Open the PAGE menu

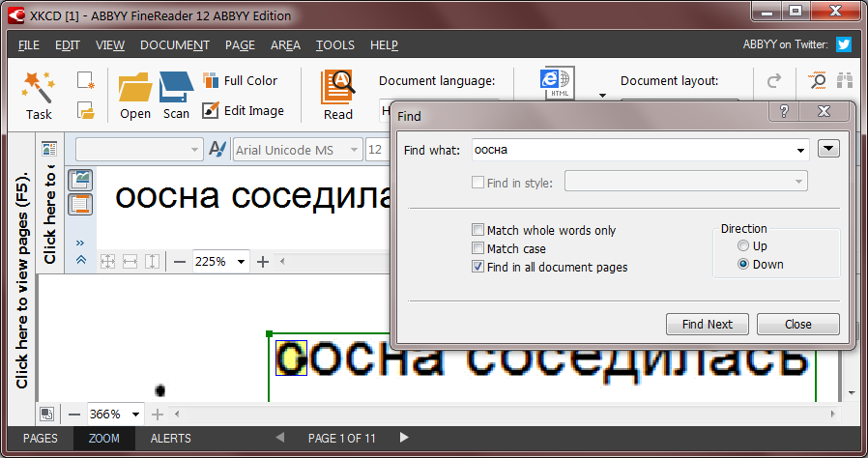click(241, 44)
